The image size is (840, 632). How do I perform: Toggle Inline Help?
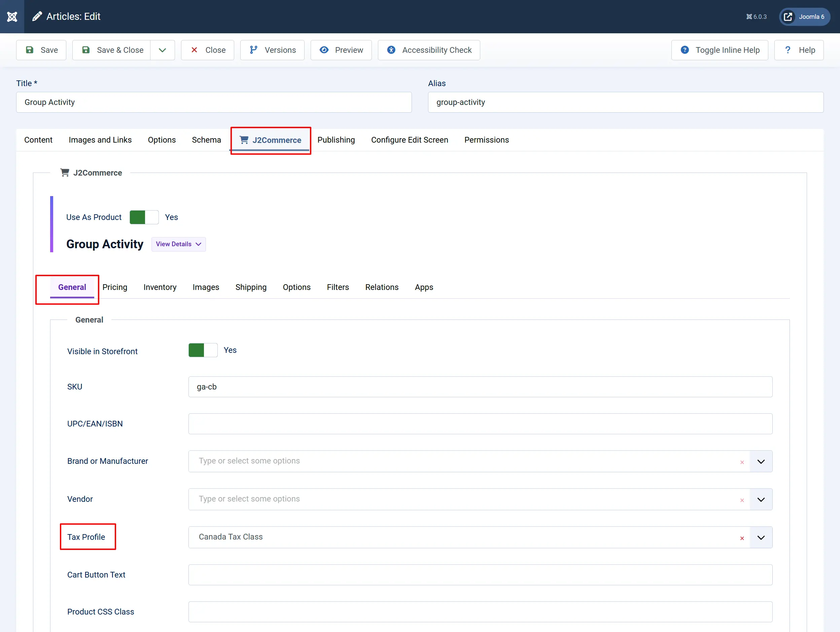(x=720, y=50)
